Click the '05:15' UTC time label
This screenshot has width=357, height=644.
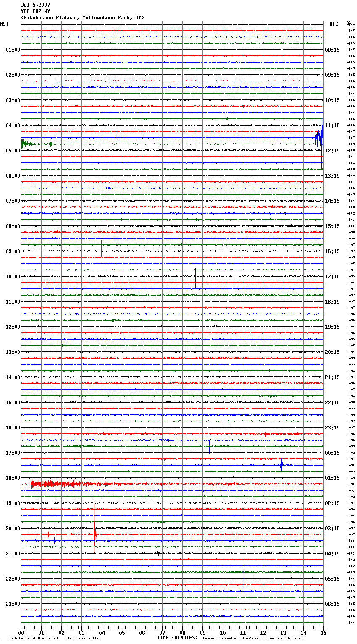coord(332,579)
